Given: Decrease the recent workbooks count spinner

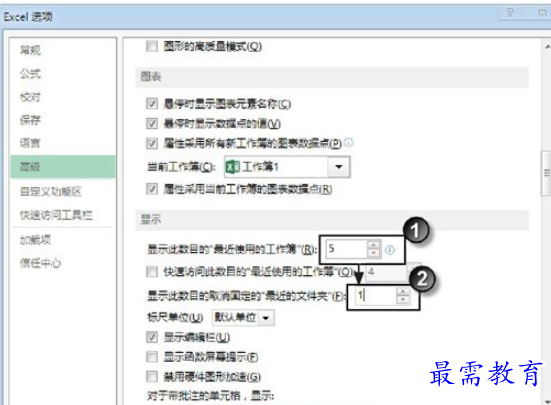Looking at the screenshot, I should click(374, 254).
